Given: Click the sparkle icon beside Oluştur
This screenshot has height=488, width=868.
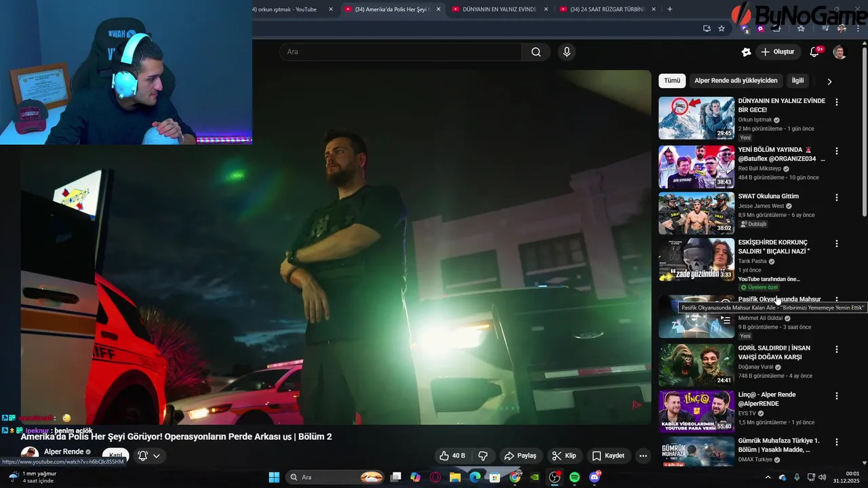Looking at the screenshot, I should point(746,52).
